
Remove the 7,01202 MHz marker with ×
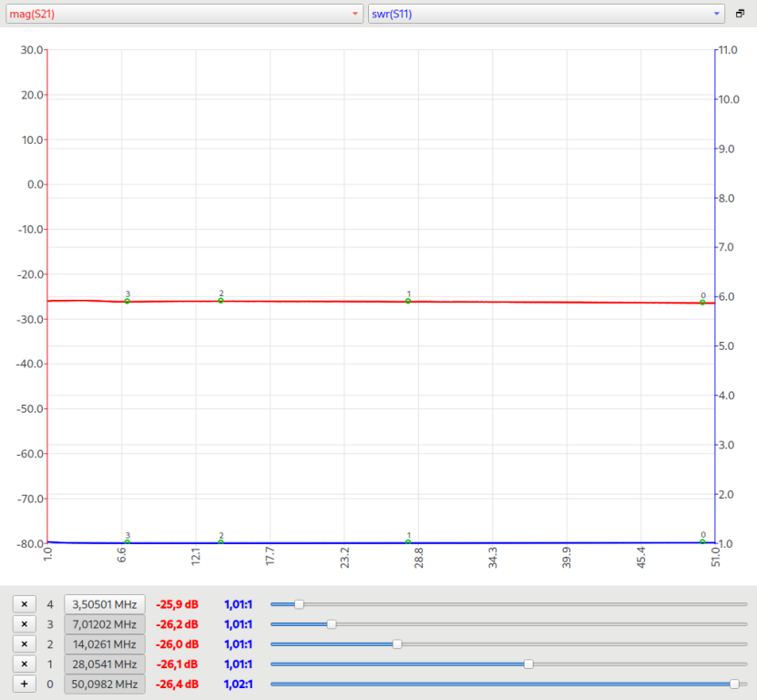pyautogui.click(x=25, y=624)
